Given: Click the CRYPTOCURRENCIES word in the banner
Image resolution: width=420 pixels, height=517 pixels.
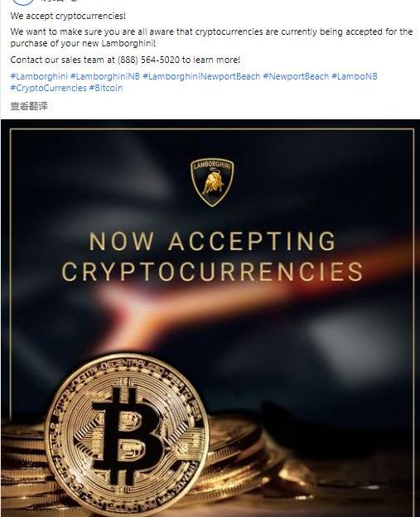Looking at the screenshot, I should pos(212,272).
